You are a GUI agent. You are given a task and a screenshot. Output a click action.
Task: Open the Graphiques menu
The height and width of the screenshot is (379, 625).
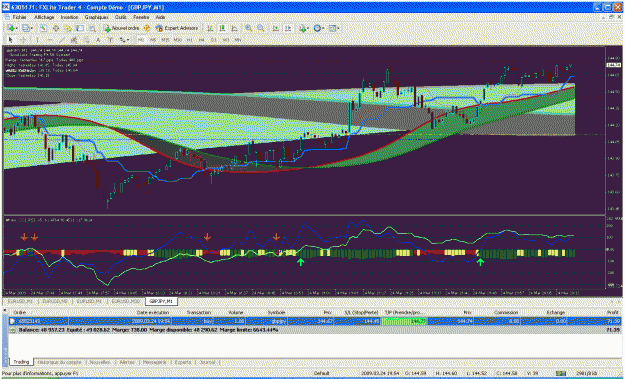(x=96, y=17)
